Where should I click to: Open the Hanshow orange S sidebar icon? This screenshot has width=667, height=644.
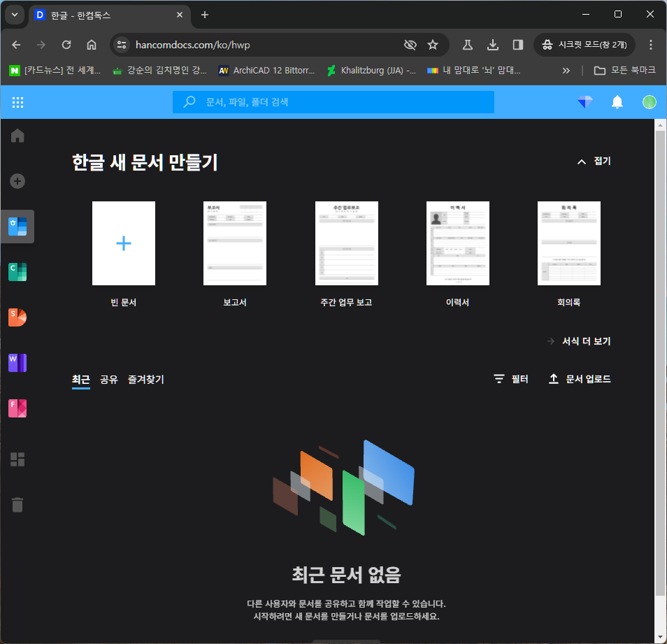17,317
